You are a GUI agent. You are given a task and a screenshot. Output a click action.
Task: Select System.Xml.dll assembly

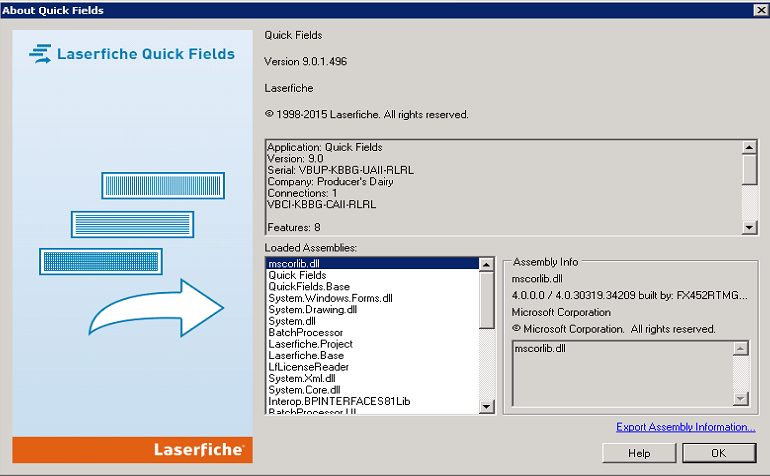(x=372, y=378)
